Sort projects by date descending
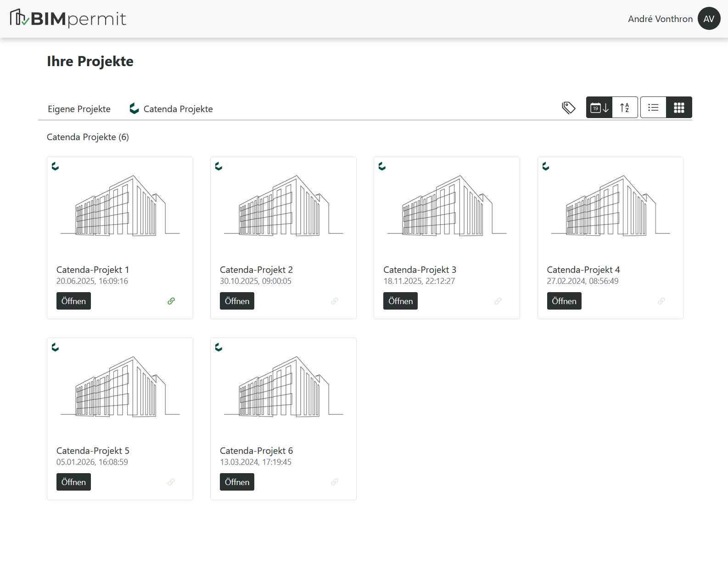The image size is (728, 582). [x=599, y=107]
